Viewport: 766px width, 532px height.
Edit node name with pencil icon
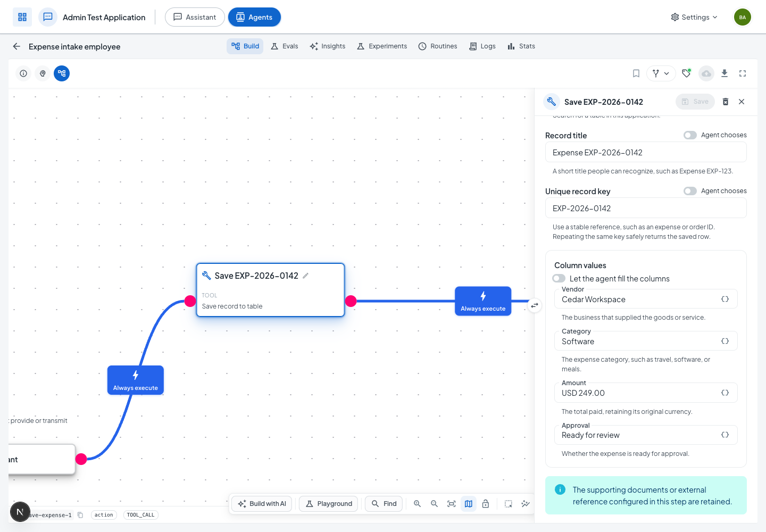pos(305,276)
